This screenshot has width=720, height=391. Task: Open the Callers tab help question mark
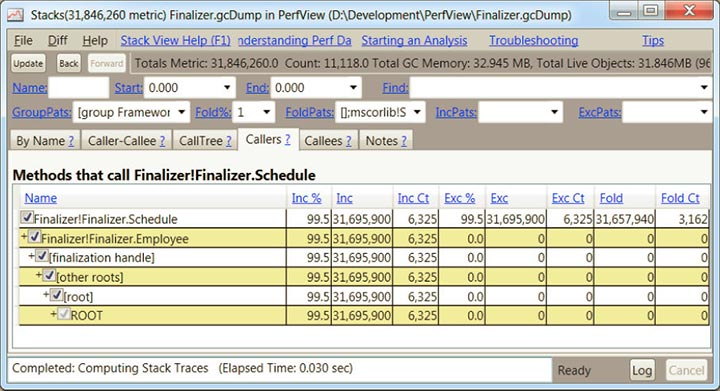(x=287, y=140)
